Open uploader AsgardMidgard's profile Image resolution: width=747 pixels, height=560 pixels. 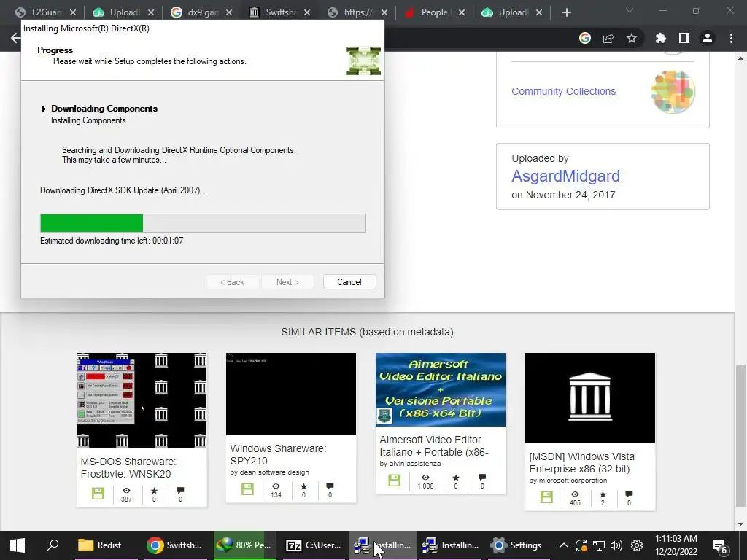[x=565, y=176]
